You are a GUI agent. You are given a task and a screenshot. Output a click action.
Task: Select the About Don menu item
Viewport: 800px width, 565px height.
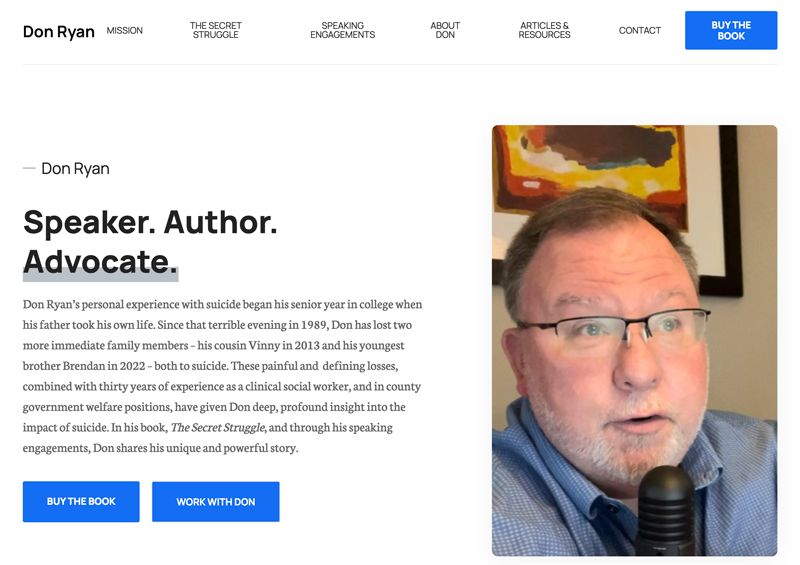click(445, 30)
